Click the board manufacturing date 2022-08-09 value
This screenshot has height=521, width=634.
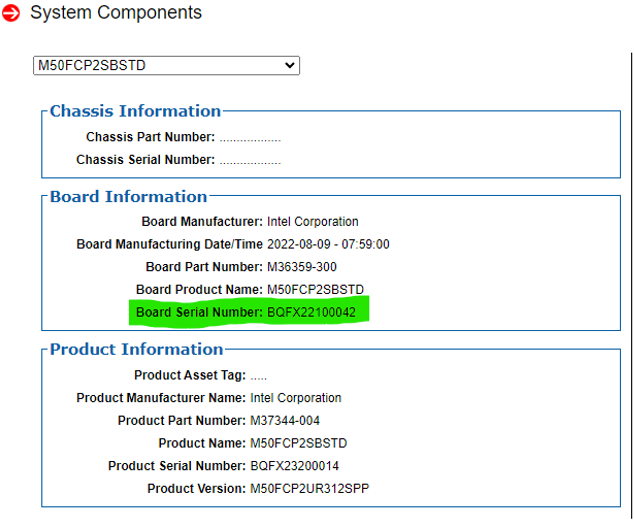point(328,244)
